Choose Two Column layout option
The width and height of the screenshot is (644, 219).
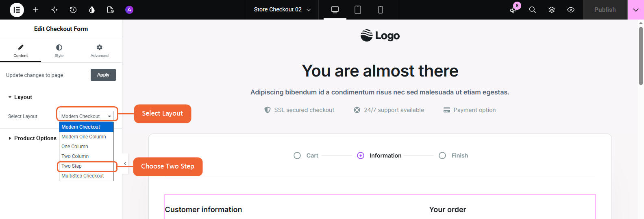(x=86, y=156)
